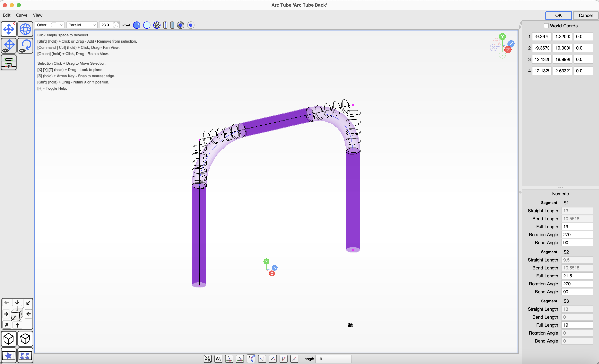Click the top-view down arrow on cube
The width and height of the screenshot is (599, 364).
click(17, 302)
